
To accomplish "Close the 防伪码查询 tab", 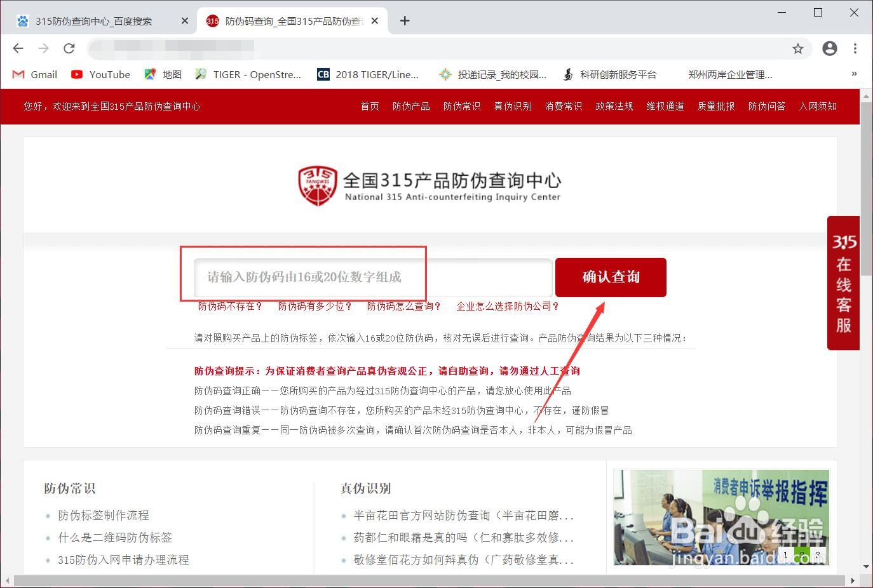I will (375, 21).
